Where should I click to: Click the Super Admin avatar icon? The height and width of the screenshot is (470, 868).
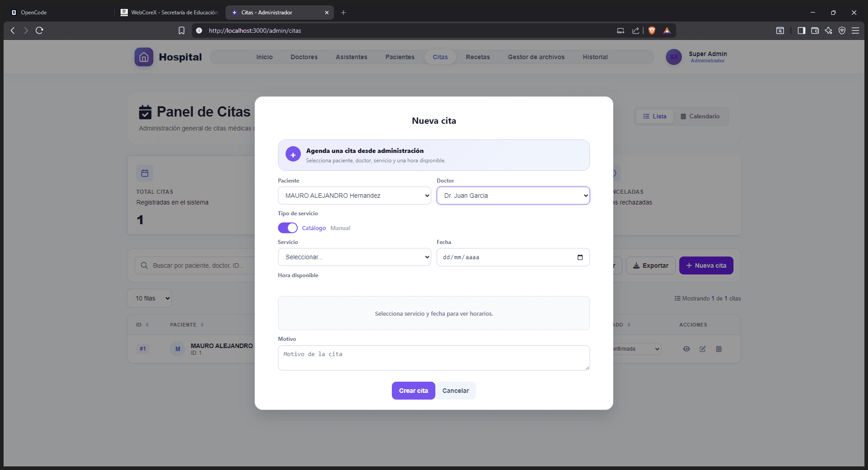click(x=674, y=57)
